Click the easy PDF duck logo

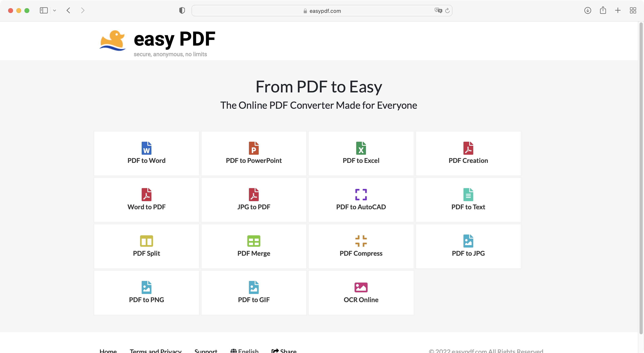pyautogui.click(x=113, y=41)
